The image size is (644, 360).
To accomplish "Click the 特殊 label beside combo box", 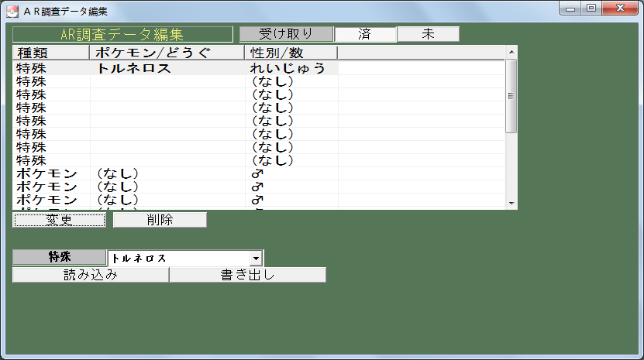I will tap(59, 257).
